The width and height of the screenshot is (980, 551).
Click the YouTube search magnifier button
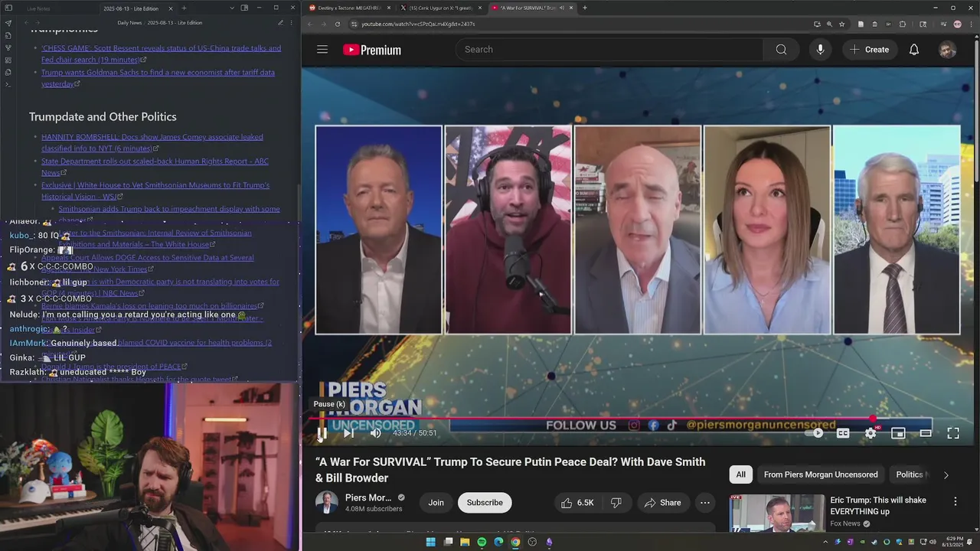point(781,50)
